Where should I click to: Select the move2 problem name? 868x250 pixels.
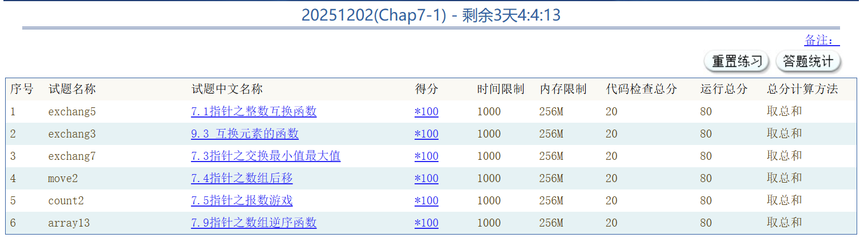63,178
